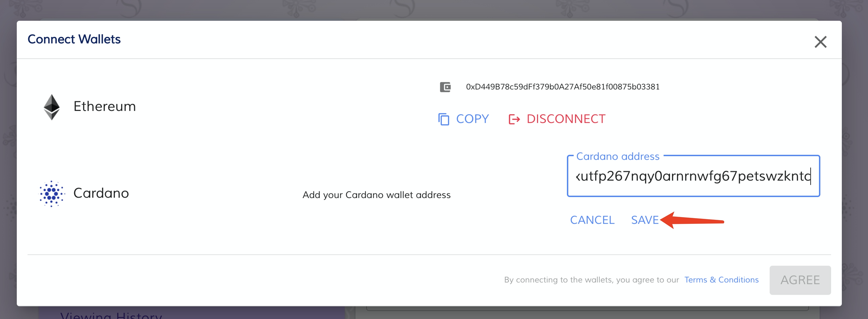Viewport: 868px width, 319px height.
Task: Open the Terms & Conditions link
Action: pyautogui.click(x=721, y=280)
